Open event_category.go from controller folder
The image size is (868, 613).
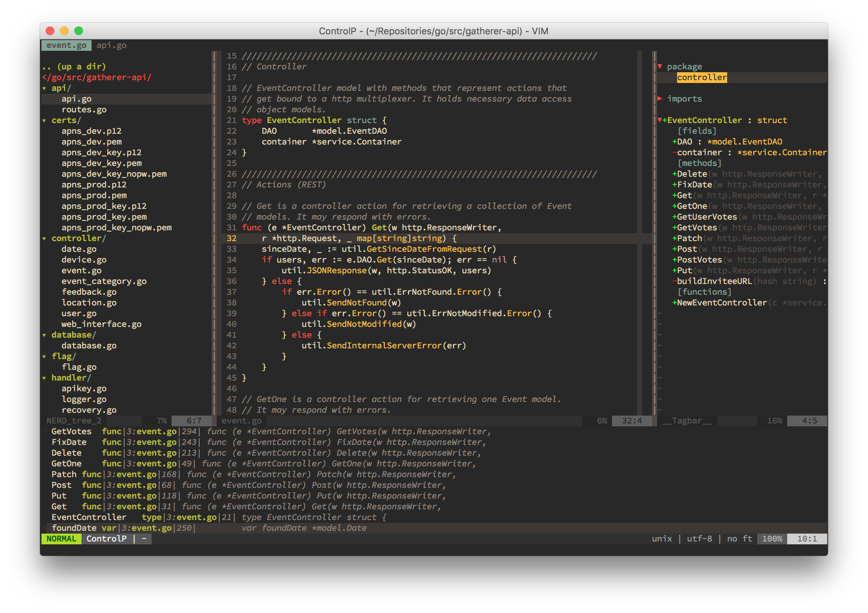(x=104, y=281)
